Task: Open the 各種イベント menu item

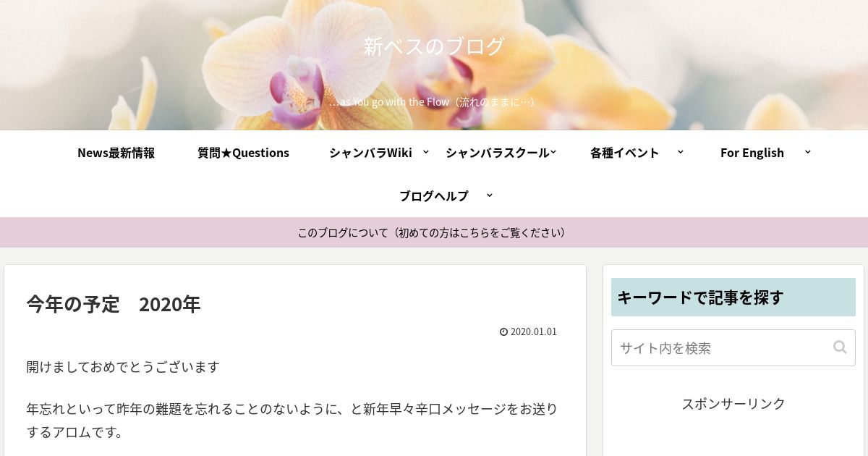Action: [624, 152]
